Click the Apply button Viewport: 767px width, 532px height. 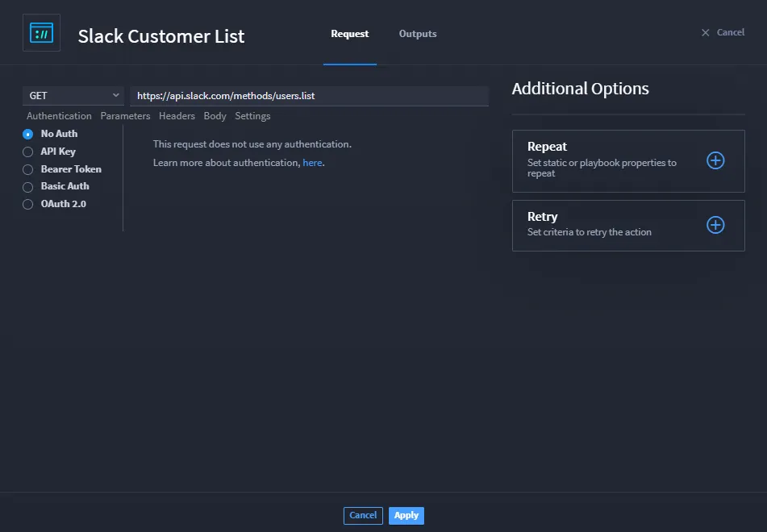(406, 515)
